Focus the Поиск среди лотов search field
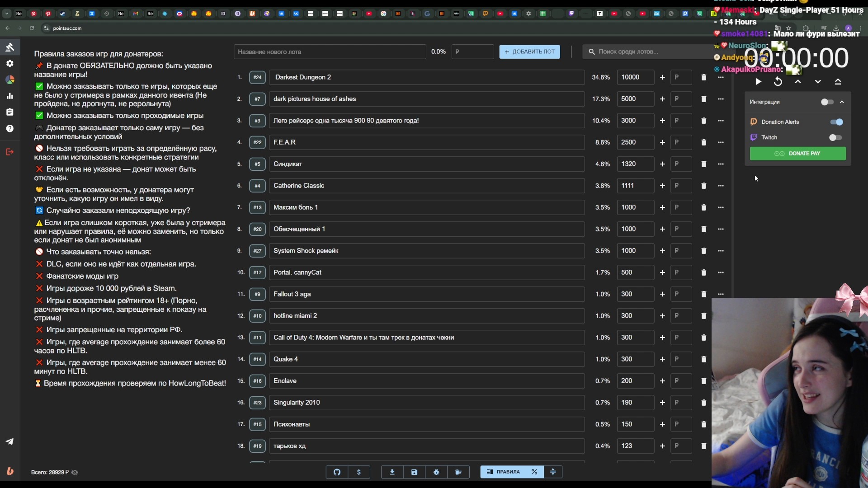 click(651, 52)
